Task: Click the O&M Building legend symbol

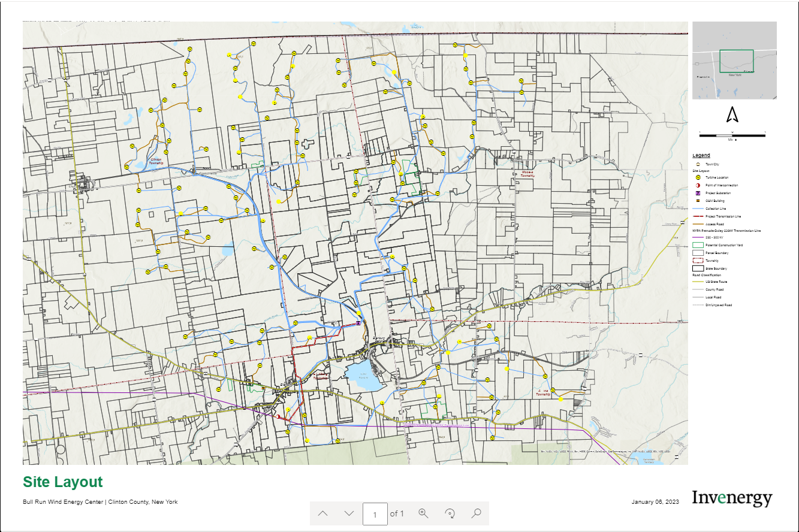Action: [x=698, y=201]
